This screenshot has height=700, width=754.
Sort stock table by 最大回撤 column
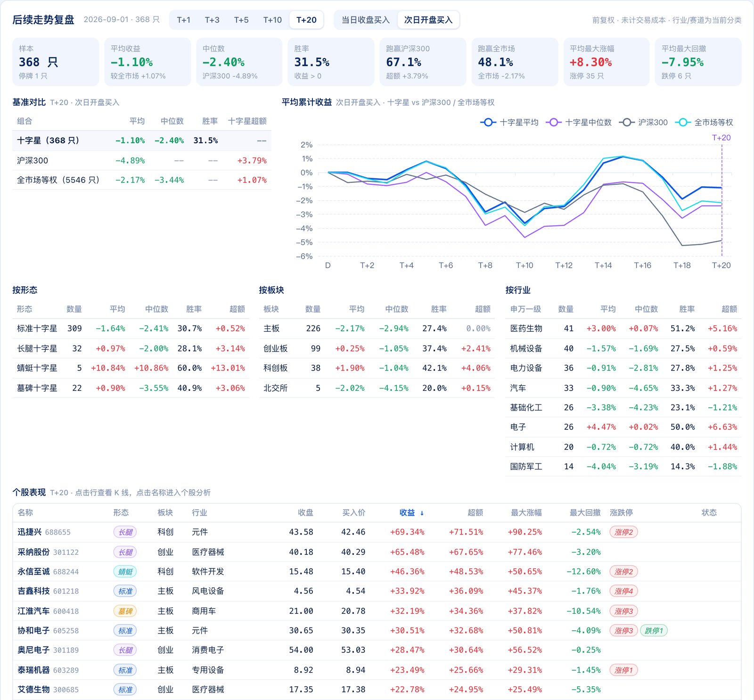tap(585, 512)
